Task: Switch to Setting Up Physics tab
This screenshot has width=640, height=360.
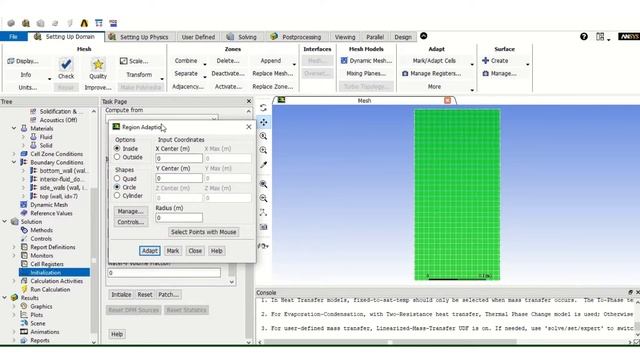Action: 139,37
